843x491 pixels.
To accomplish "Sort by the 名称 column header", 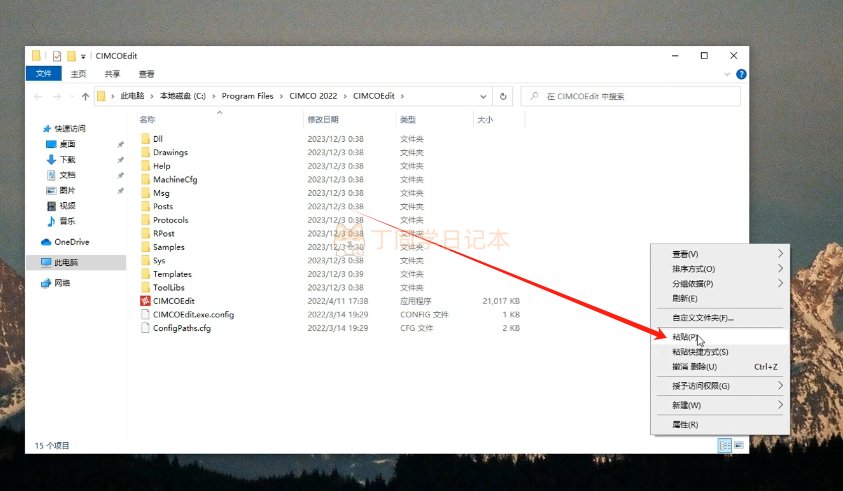I will [x=147, y=119].
